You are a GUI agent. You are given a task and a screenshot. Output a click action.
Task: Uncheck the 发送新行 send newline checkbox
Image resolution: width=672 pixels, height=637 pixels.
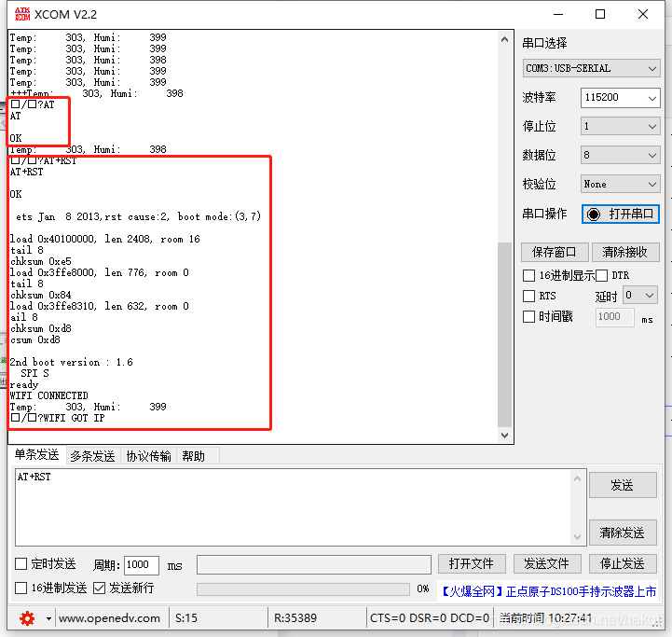point(99,588)
